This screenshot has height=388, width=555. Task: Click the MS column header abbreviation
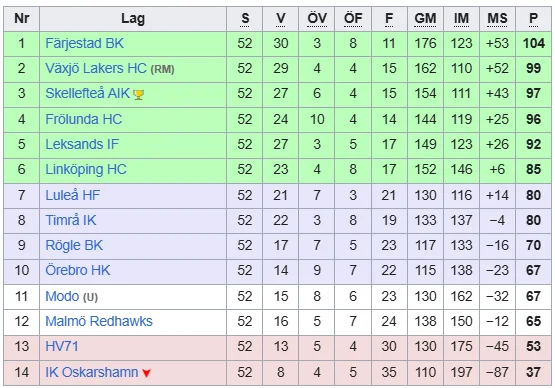pyautogui.click(x=497, y=18)
